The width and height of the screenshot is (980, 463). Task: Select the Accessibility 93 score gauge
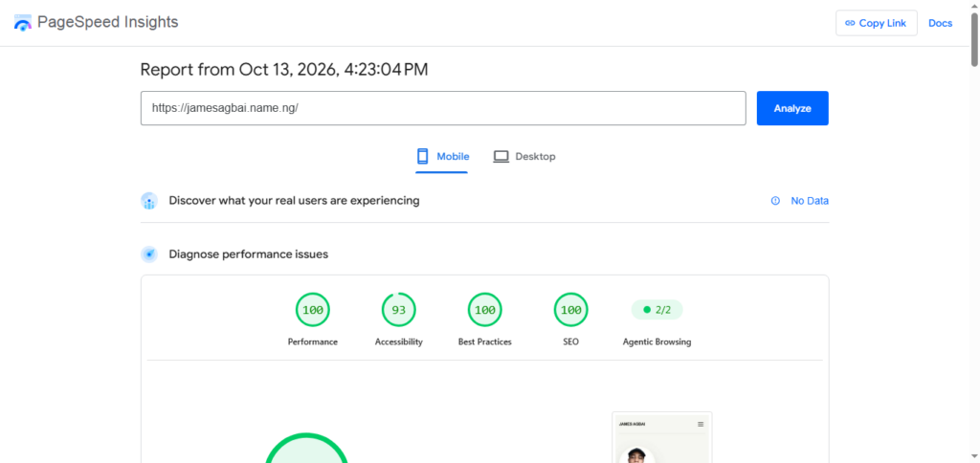399,309
